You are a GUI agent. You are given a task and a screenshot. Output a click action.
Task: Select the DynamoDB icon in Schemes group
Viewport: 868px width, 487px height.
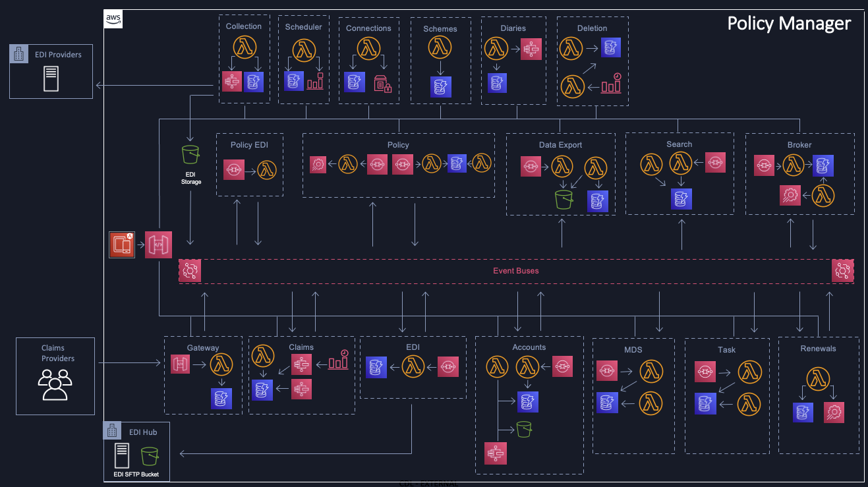(x=440, y=87)
